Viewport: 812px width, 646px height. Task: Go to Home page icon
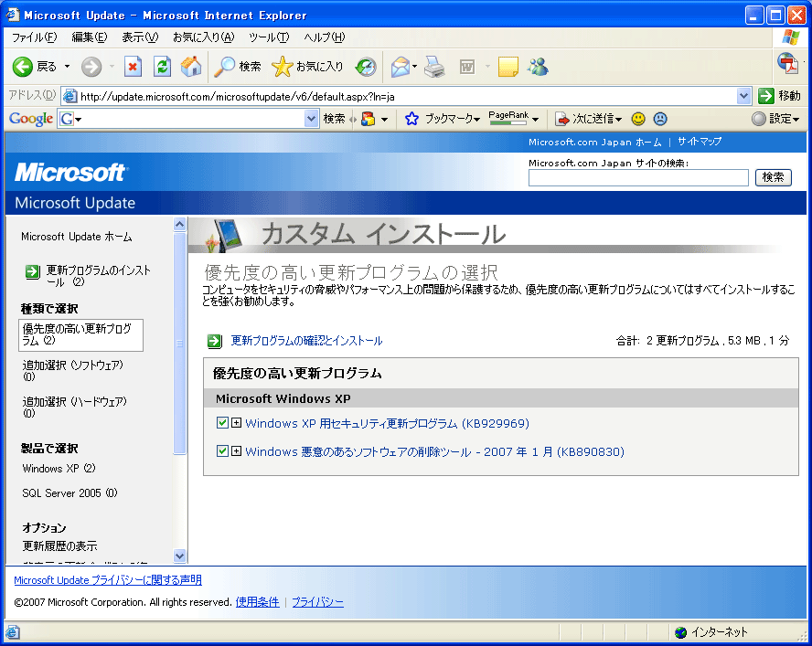(x=190, y=67)
